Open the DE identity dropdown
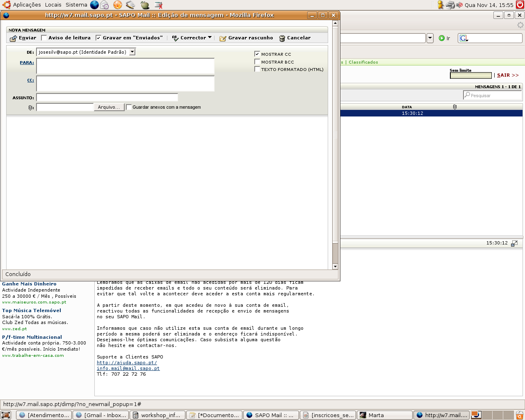The height and width of the screenshot is (420, 525). point(132,52)
